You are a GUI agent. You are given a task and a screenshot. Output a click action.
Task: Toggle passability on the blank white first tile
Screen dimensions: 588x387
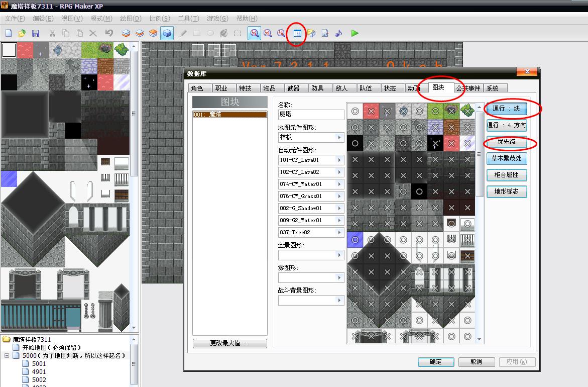pyautogui.click(x=355, y=111)
